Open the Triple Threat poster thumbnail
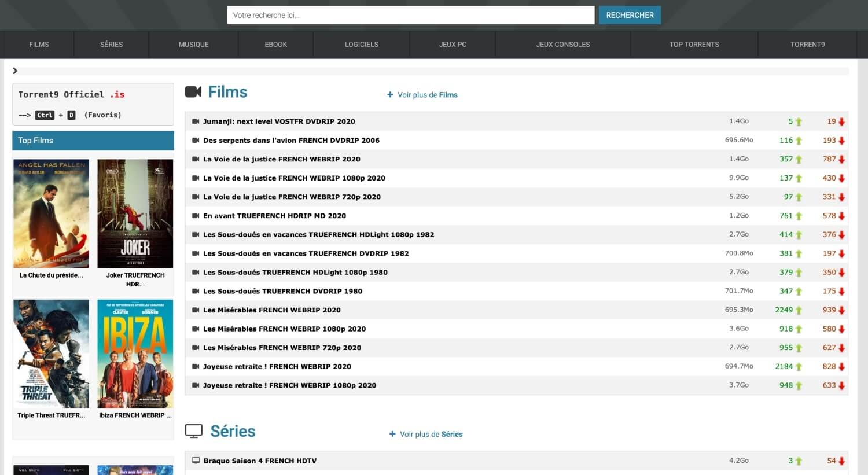Viewport: 868px width, 475px height. point(52,354)
